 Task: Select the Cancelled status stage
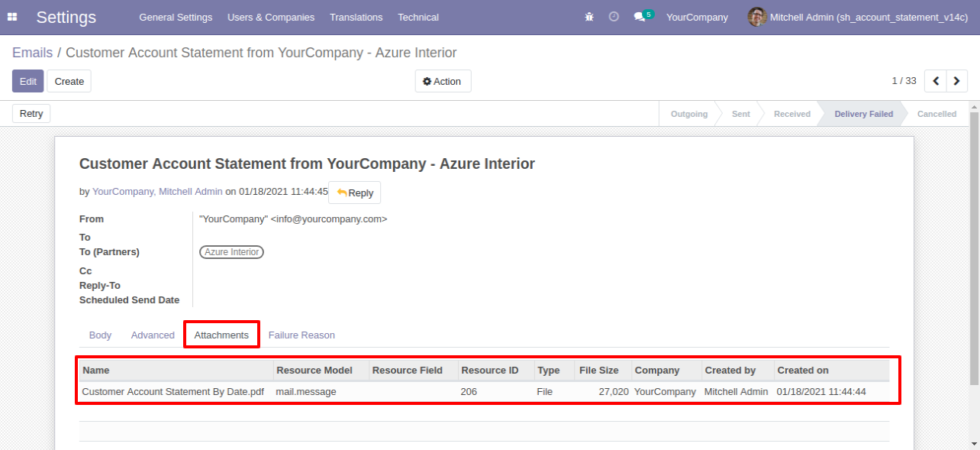coord(936,114)
